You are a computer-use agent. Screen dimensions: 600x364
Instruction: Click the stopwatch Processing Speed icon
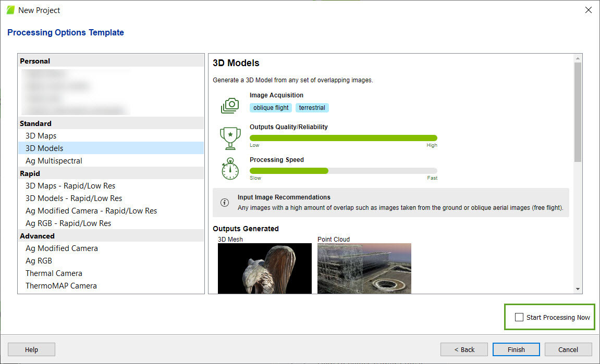point(230,170)
